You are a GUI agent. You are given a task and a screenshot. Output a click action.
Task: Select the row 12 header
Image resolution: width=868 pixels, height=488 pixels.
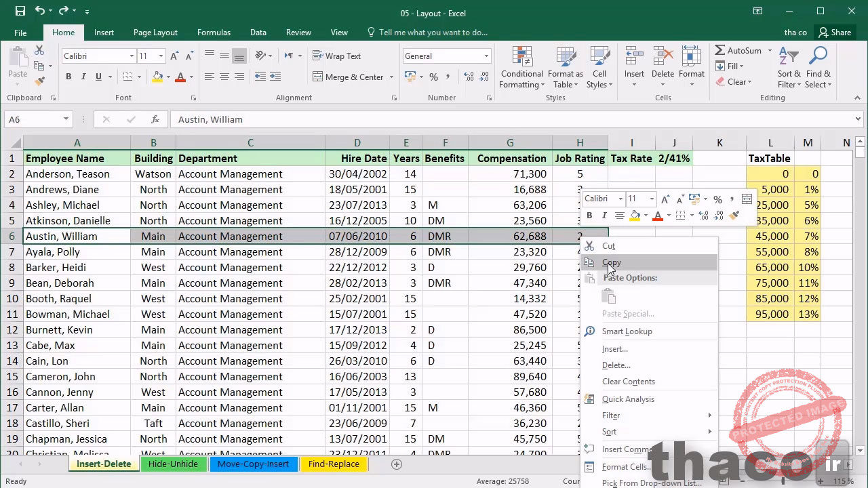pos(12,330)
